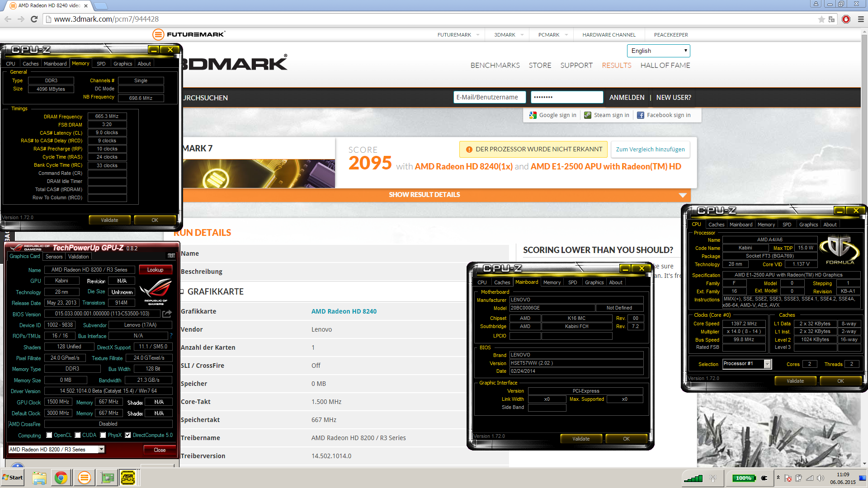Click the red power extension icon
Image resolution: width=868 pixels, height=488 pixels.
click(846, 19)
